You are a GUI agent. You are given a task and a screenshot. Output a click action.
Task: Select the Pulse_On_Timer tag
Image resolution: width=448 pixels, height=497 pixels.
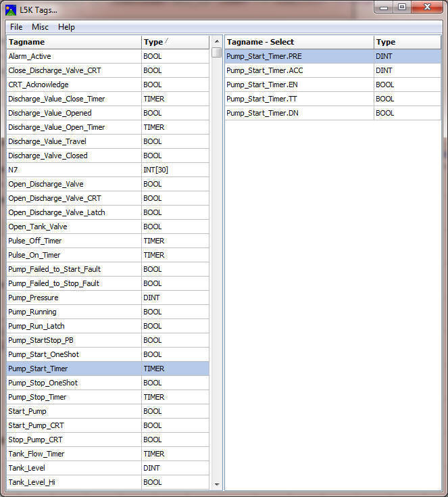click(x=107, y=255)
